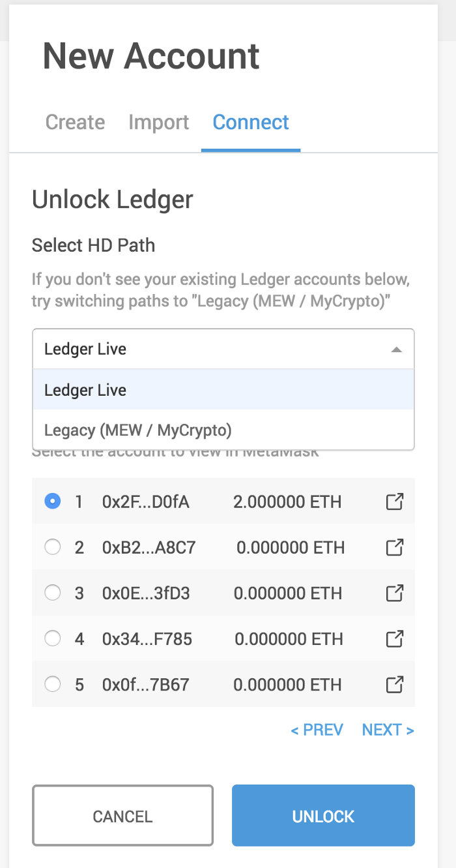Open explorer link for 0xB2...A8C7

[x=395, y=547]
